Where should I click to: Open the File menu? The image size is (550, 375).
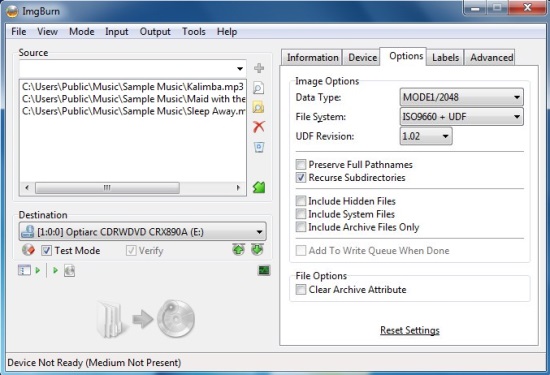pyautogui.click(x=19, y=32)
